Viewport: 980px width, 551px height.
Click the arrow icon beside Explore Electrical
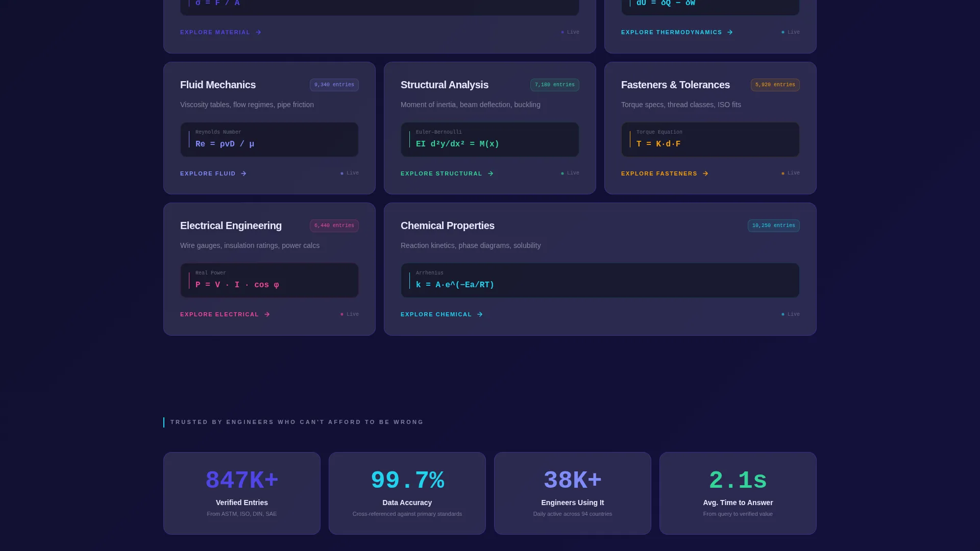pyautogui.click(x=267, y=314)
